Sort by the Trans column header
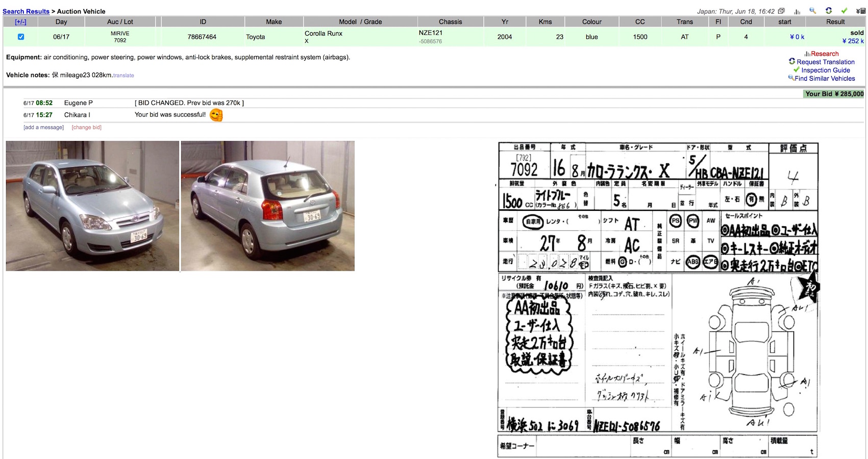This screenshot has height=459, width=868. (x=685, y=22)
